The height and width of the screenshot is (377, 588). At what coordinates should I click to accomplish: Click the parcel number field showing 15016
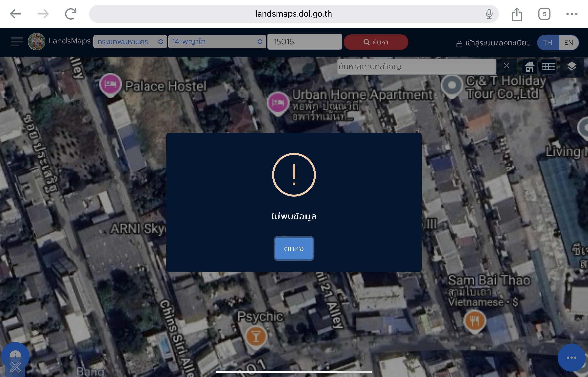(x=304, y=42)
